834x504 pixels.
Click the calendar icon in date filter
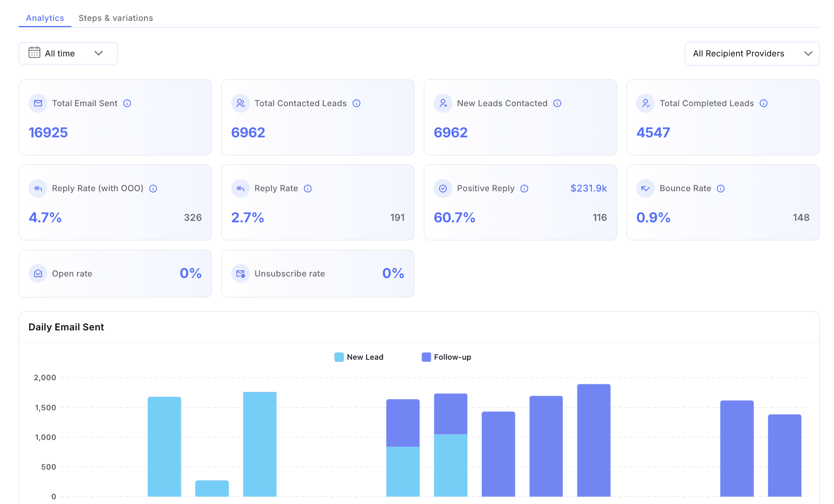(34, 53)
